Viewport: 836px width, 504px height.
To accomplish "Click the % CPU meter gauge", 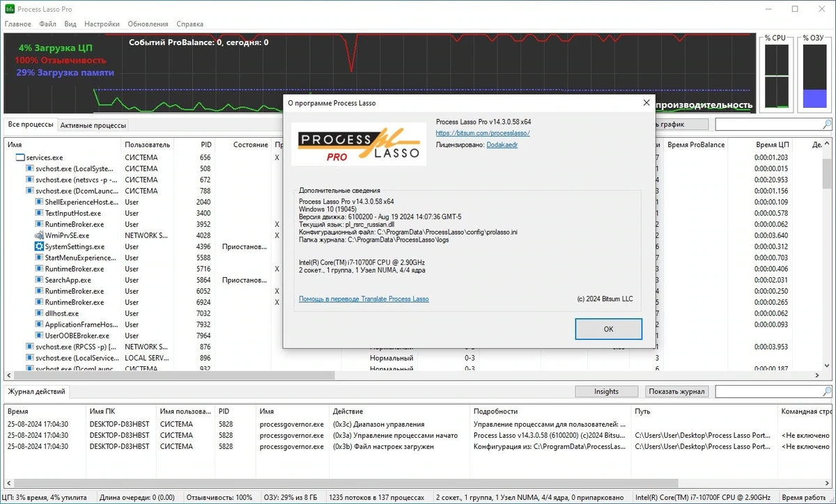I will pyautogui.click(x=777, y=76).
